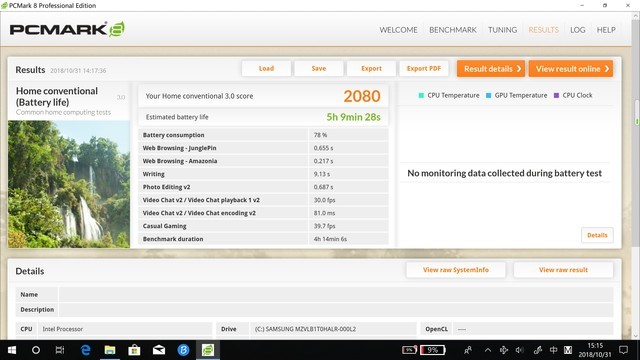Click the volume speaker tray icon

tap(520, 350)
